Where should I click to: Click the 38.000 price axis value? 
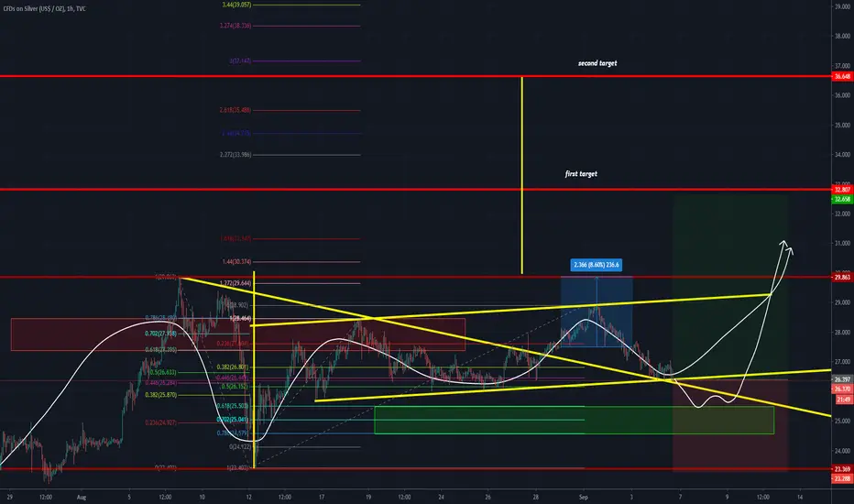(842, 36)
